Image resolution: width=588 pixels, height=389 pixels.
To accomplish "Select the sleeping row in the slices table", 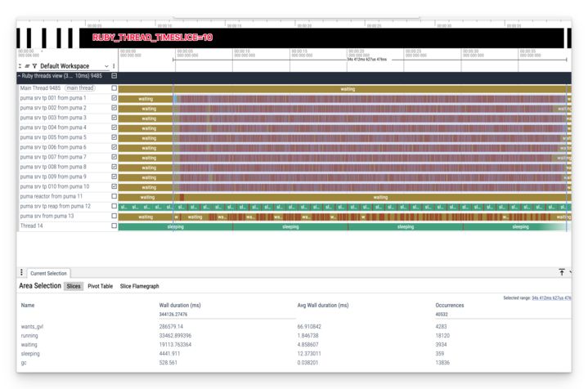I will [30, 353].
